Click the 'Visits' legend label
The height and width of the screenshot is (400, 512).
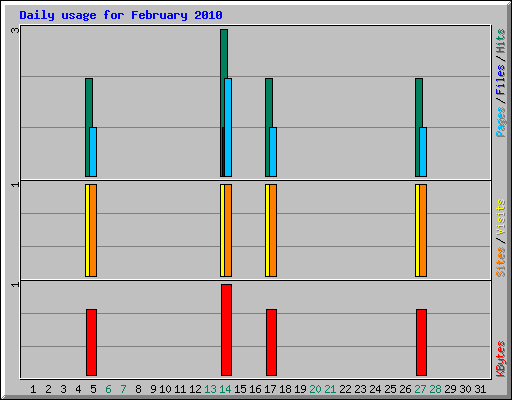[x=500, y=217]
